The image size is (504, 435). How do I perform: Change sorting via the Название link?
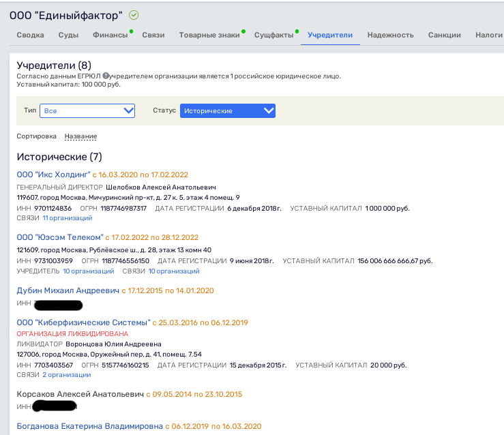(x=80, y=136)
